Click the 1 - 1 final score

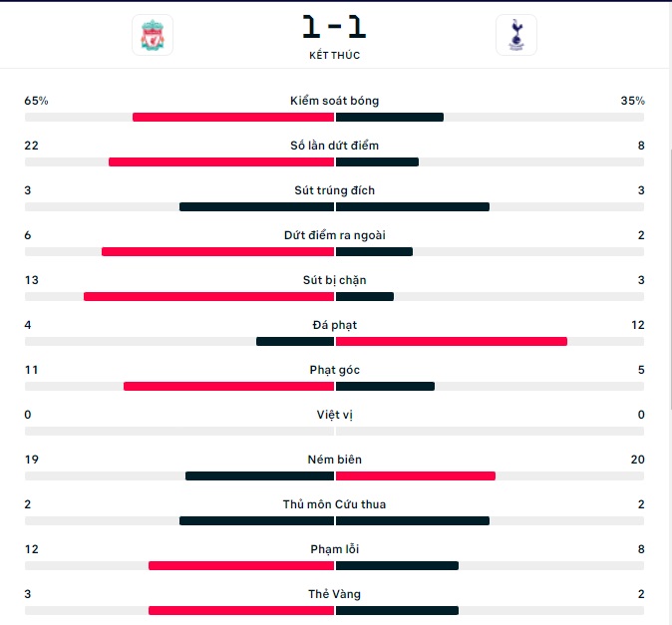point(334,27)
